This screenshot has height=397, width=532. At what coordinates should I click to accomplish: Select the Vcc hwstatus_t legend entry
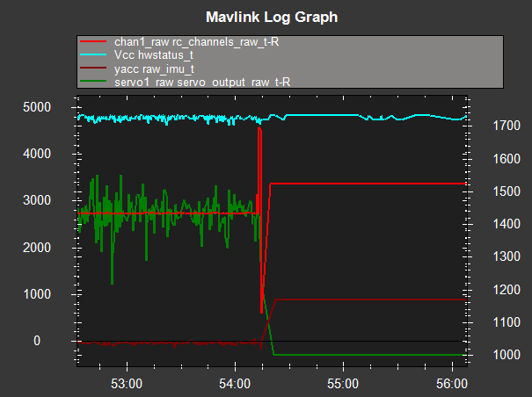click(x=154, y=55)
